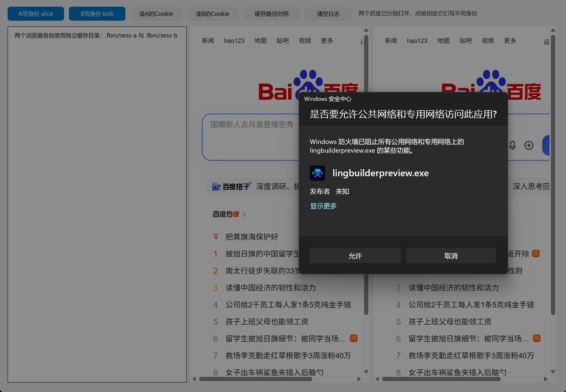
Task: Click 读A的Cookie button
Action: pos(156,14)
